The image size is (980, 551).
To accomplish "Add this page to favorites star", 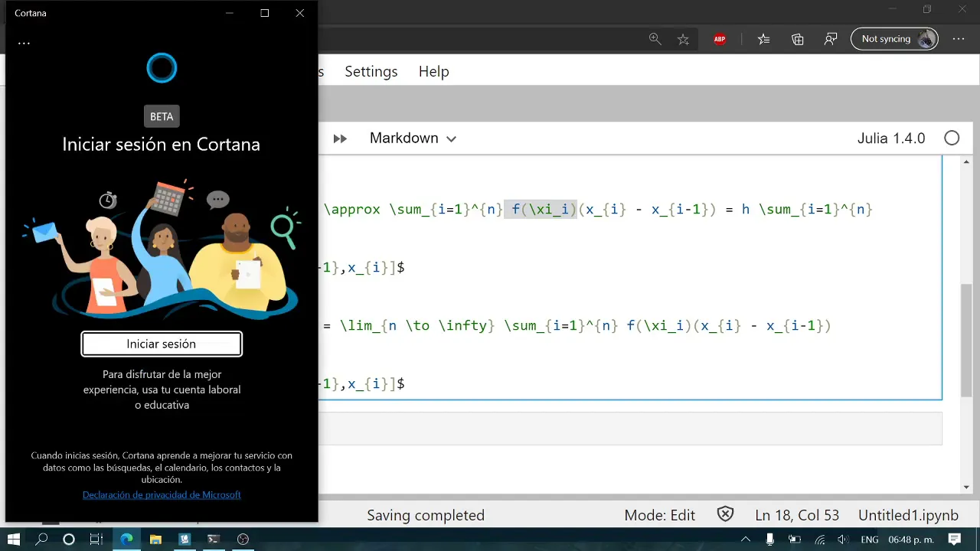I will (x=683, y=39).
